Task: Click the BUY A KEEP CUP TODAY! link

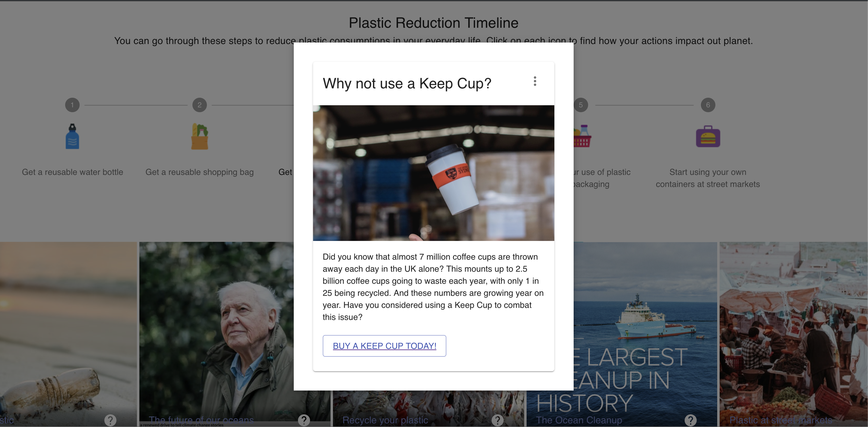Action: (x=384, y=346)
